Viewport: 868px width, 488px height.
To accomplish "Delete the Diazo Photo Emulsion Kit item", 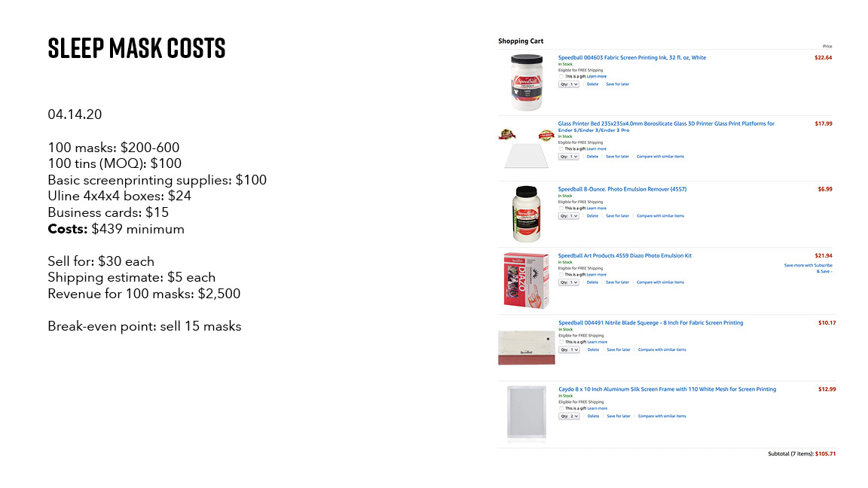I will pyautogui.click(x=592, y=282).
